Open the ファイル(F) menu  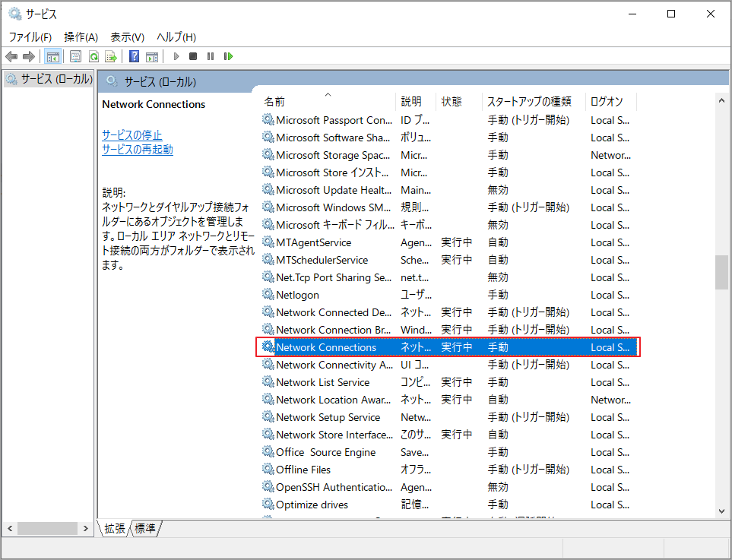[30, 37]
